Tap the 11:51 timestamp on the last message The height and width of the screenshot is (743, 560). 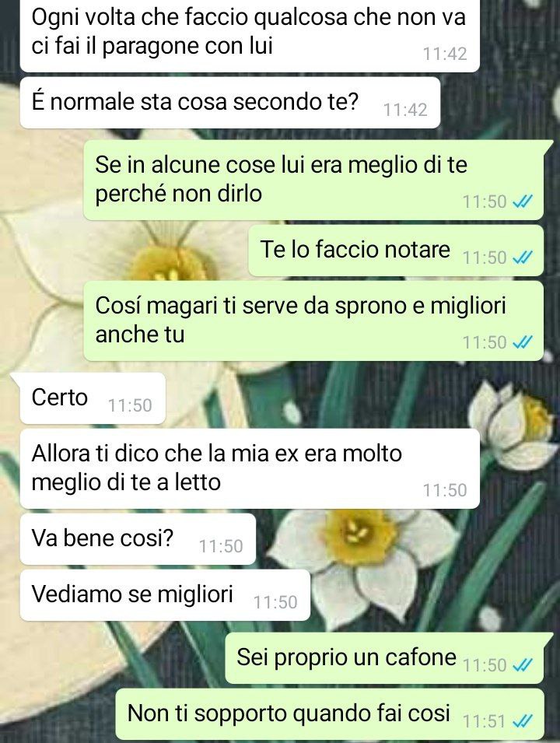pyautogui.click(x=485, y=721)
